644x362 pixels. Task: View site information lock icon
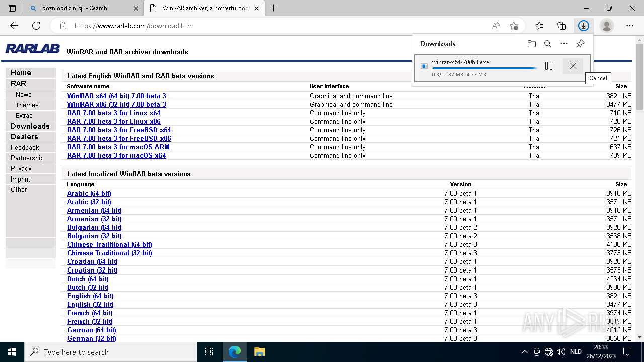[x=63, y=26]
